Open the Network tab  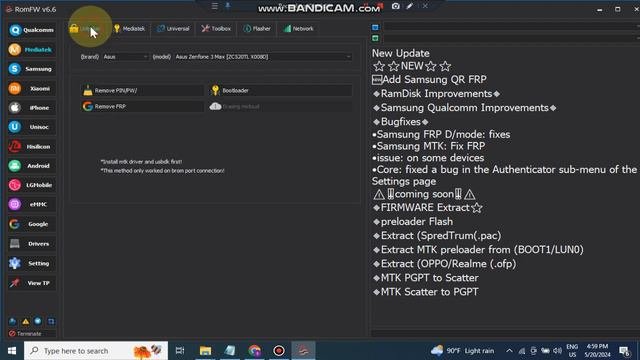[299, 29]
